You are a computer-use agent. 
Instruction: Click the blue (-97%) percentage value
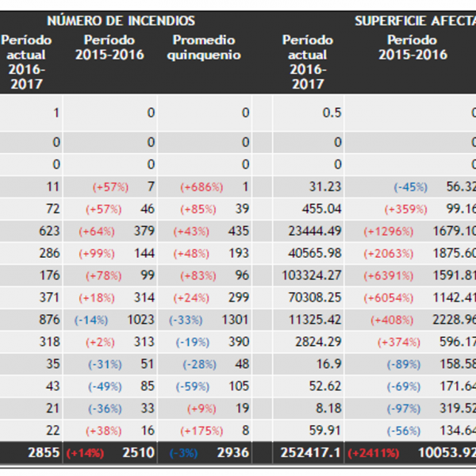(x=407, y=409)
